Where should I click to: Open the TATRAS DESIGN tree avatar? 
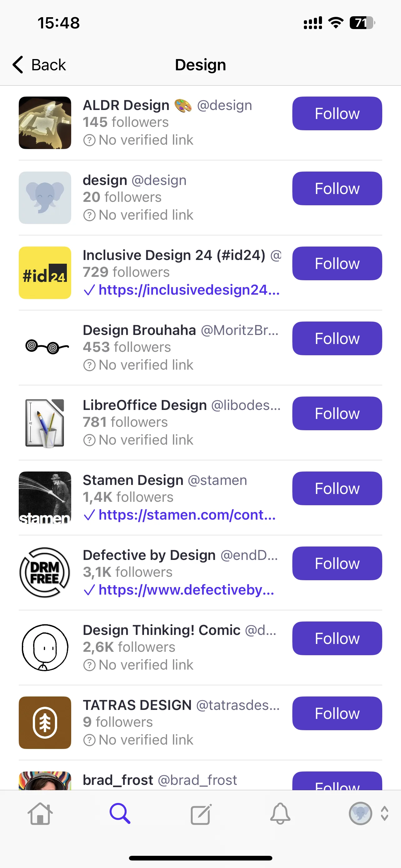point(45,722)
